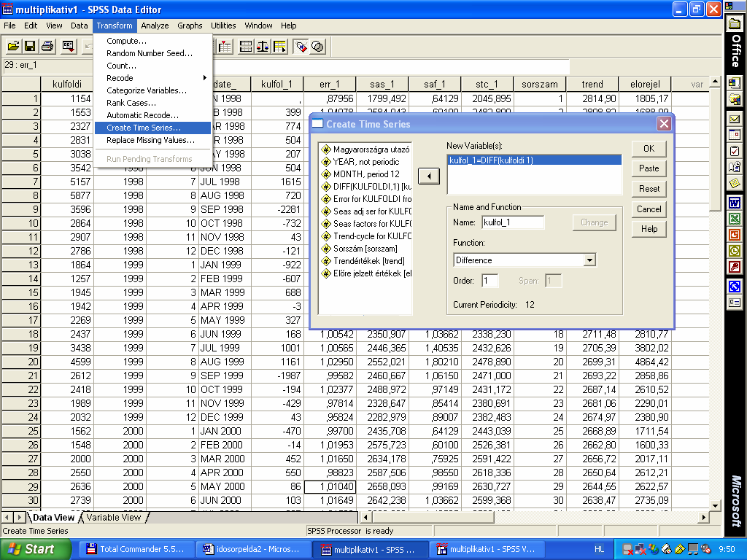Viewport: 747px width, 560px height.
Task: Click the sorszam column header
Action: (539, 85)
